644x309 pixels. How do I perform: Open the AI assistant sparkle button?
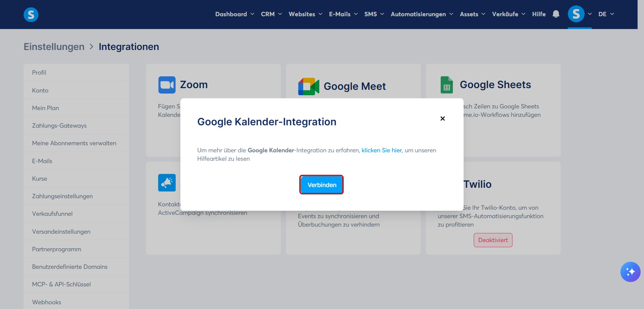(630, 272)
